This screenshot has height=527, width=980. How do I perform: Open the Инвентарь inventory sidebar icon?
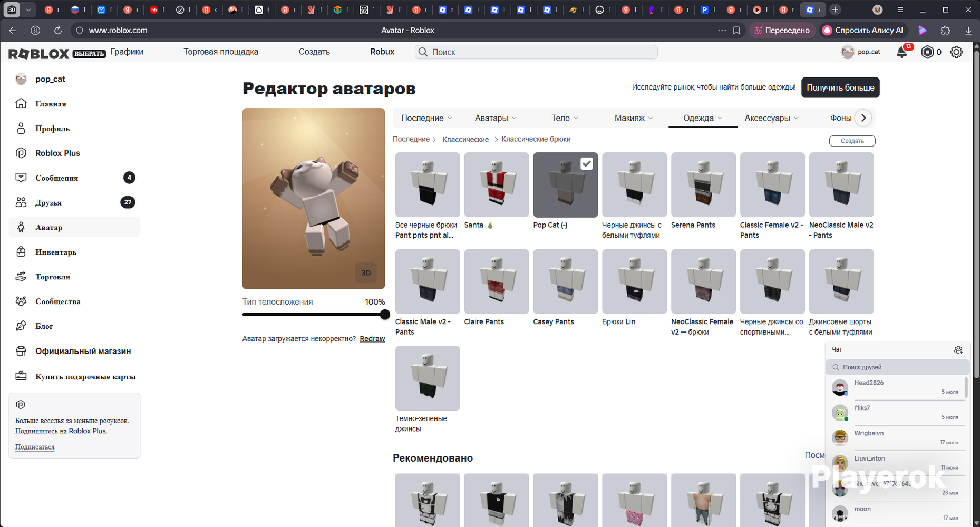tap(21, 252)
